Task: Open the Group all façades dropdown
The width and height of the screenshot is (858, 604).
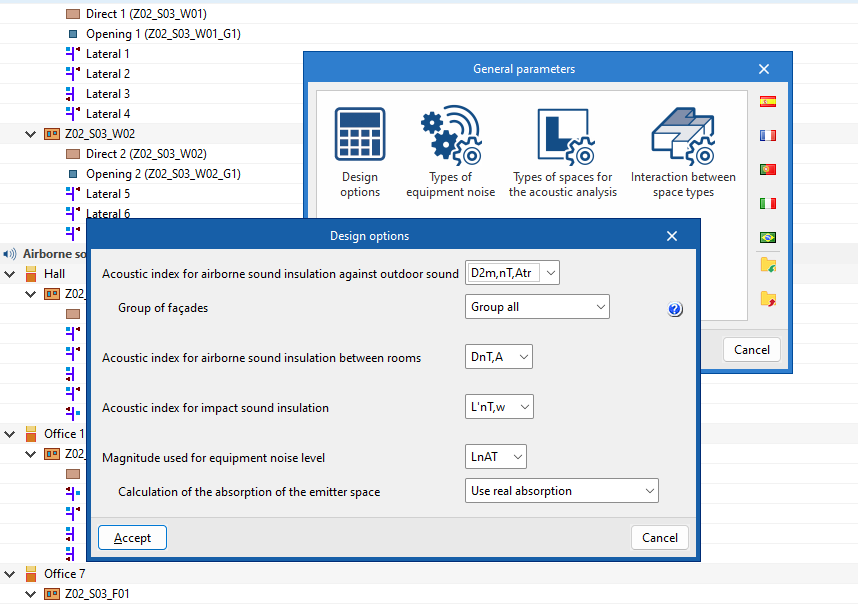Action: [537, 307]
